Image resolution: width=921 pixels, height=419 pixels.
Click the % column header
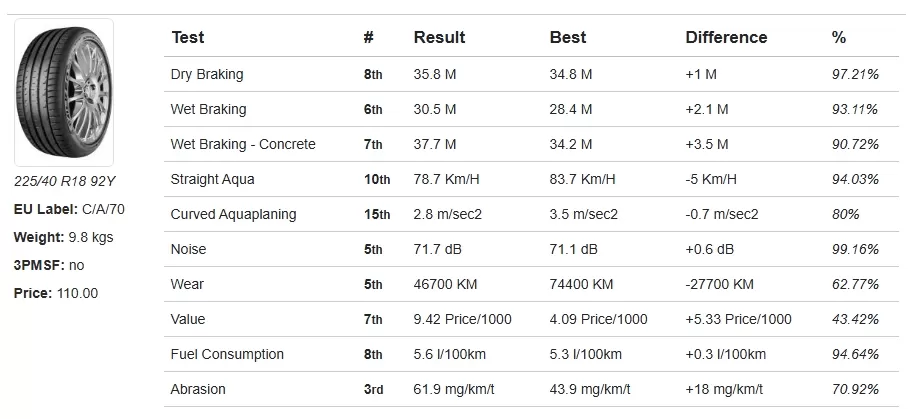(839, 38)
